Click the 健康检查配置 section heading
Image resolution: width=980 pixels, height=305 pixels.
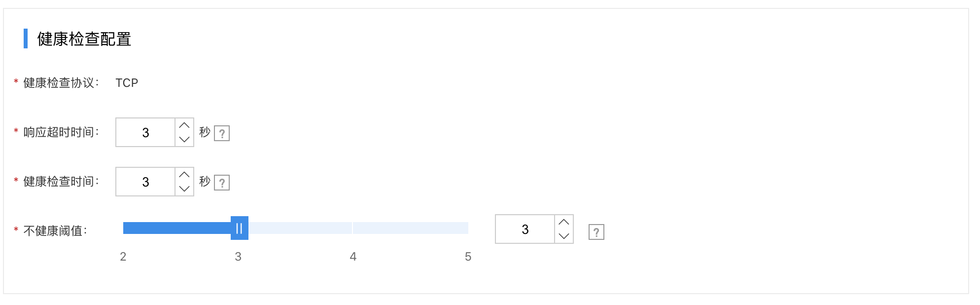(x=84, y=39)
